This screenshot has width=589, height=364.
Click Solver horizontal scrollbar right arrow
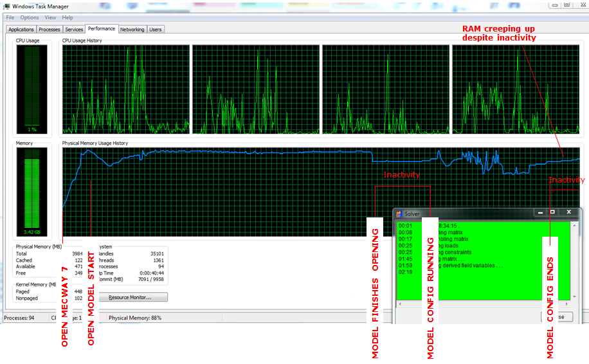[567, 304]
